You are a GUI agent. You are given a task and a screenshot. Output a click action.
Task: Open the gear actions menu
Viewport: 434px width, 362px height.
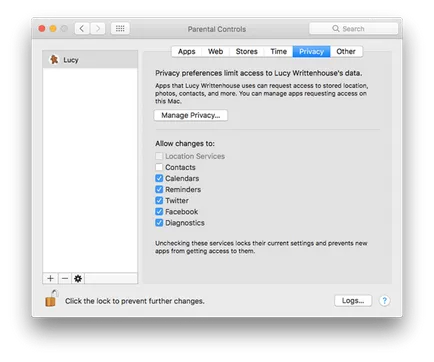click(x=78, y=278)
